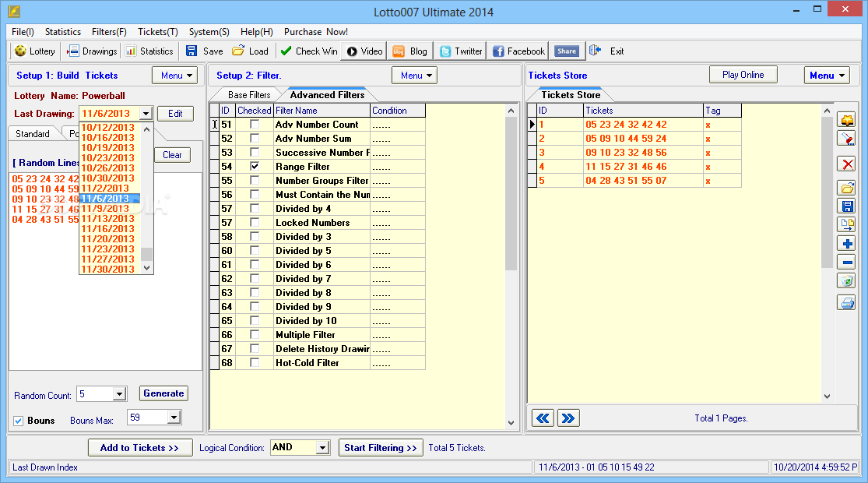Check the Successive Number filter checkbox
Image resolution: width=868 pixels, height=483 pixels.
[255, 153]
